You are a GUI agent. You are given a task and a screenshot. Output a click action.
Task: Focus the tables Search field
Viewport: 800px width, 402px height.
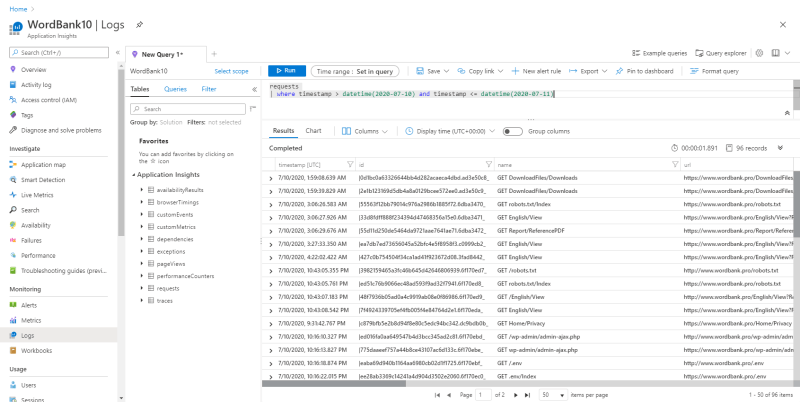188,109
